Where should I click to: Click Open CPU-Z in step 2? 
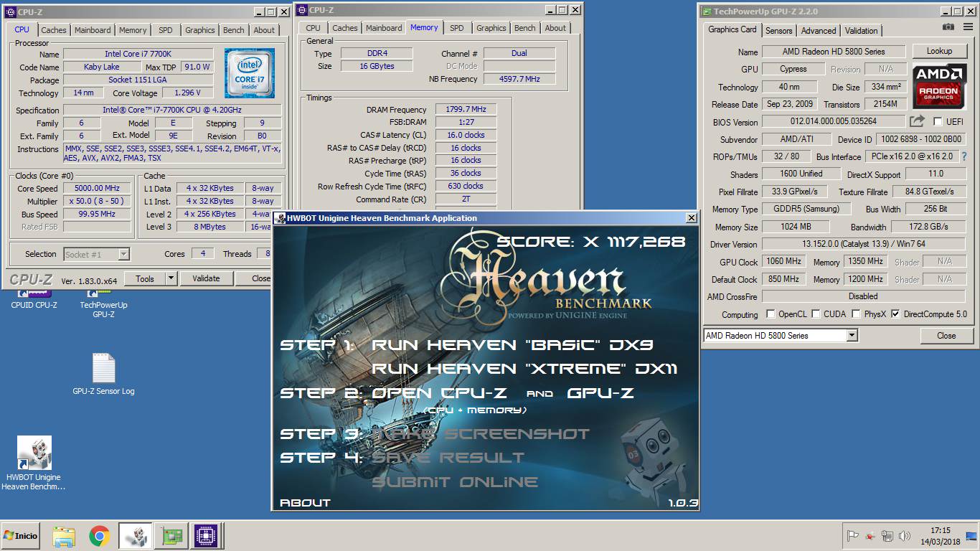click(x=439, y=393)
